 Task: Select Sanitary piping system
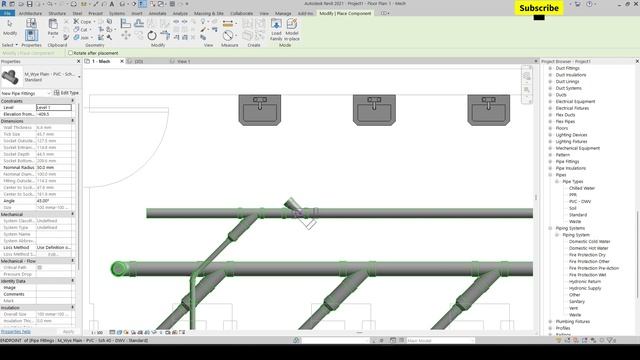[x=577, y=301]
